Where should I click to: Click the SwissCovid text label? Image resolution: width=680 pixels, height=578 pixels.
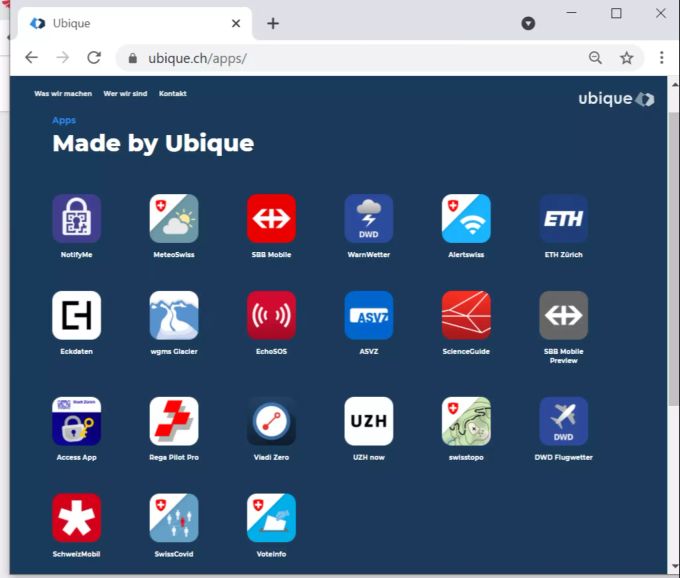pyautogui.click(x=174, y=554)
